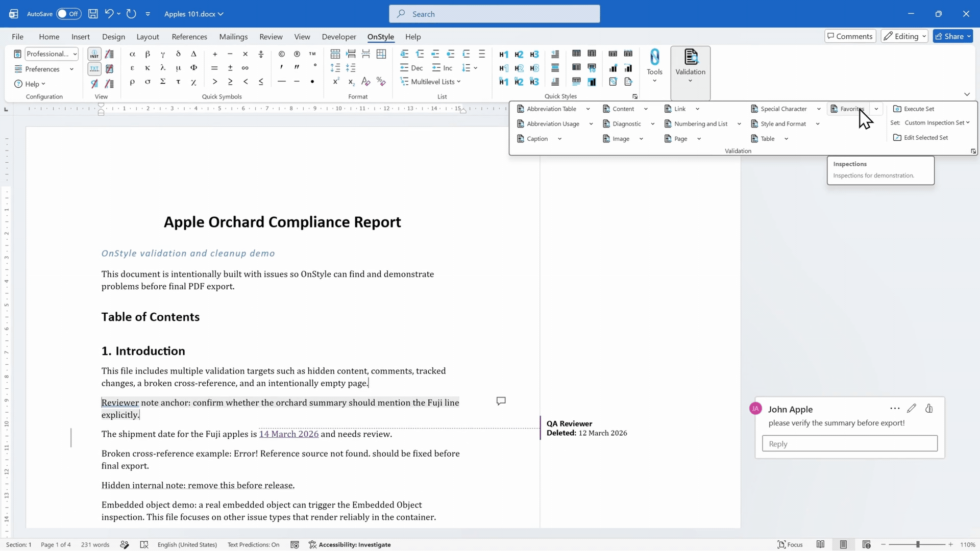This screenshot has height=551, width=980.
Task: Open the Comments pane button
Action: click(x=850, y=36)
